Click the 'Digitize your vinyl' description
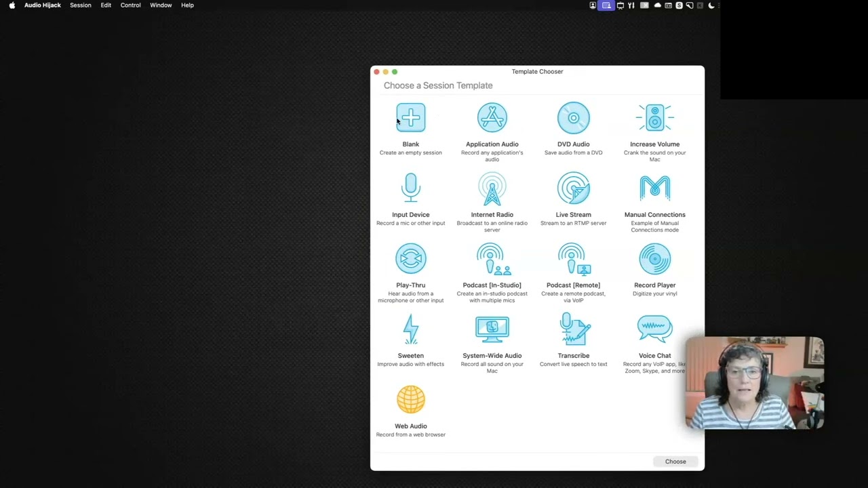This screenshot has width=868, height=488. [655, 294]
